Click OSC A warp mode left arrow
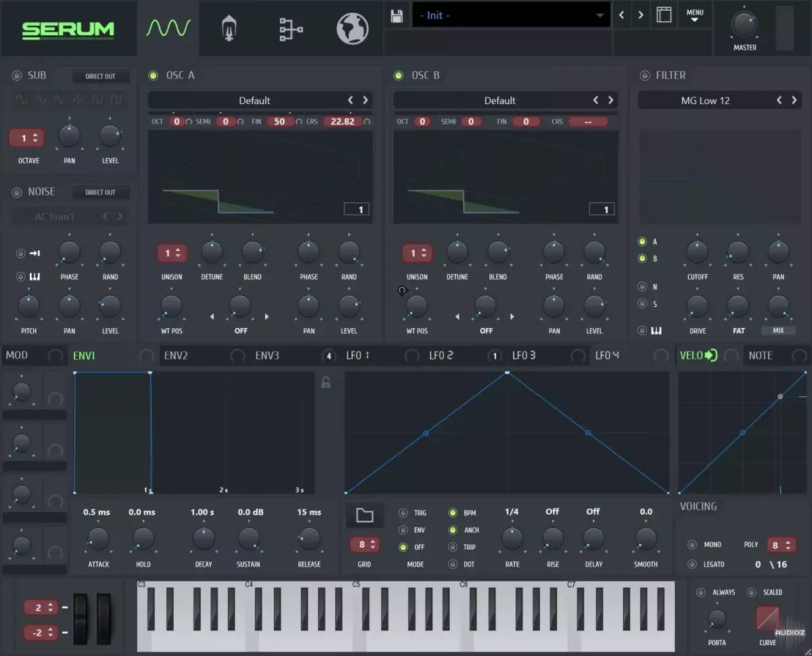The width and height of the screenshot is (812, 656). pyautogui.click(x=212, y=317)
